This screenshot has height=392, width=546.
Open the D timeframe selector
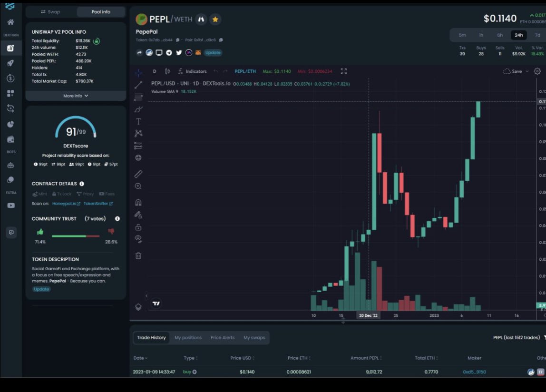click(x=154, y=71)
